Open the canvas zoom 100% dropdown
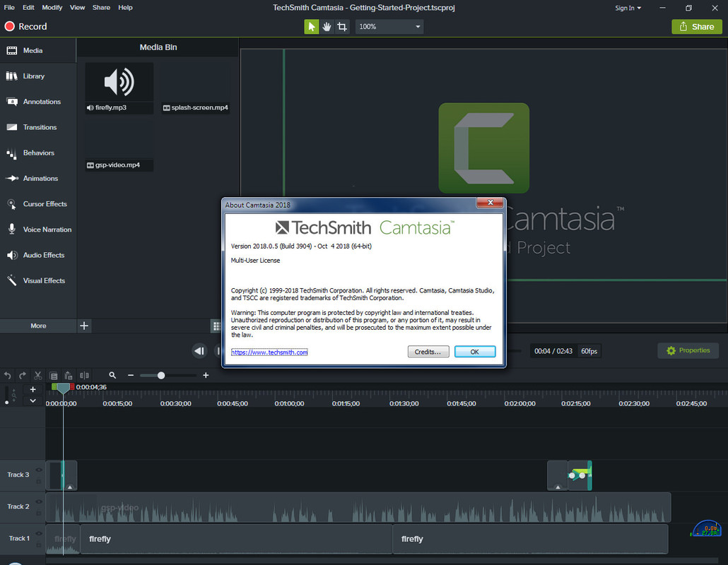The height and width of the screenshot is (565, 728). point(389,27)
